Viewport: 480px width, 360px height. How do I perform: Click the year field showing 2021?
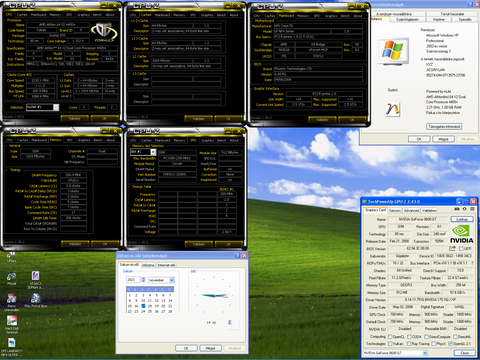tap(134, 280)
